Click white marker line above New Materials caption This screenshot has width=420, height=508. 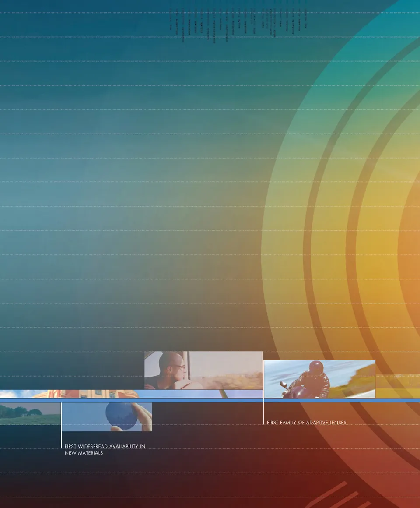(x=61, y=425)
